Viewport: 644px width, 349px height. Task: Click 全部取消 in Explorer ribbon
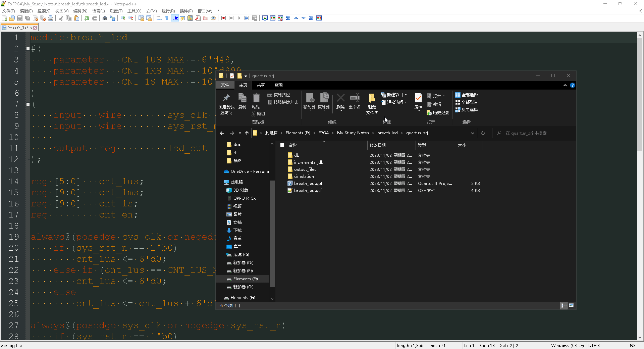click(466, 102)
